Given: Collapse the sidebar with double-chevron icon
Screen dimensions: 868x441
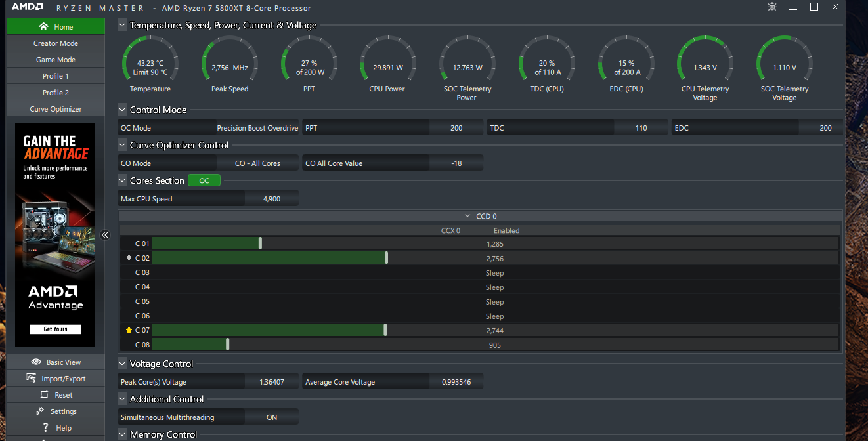Looking at the screenshot, I should point(105,234).
